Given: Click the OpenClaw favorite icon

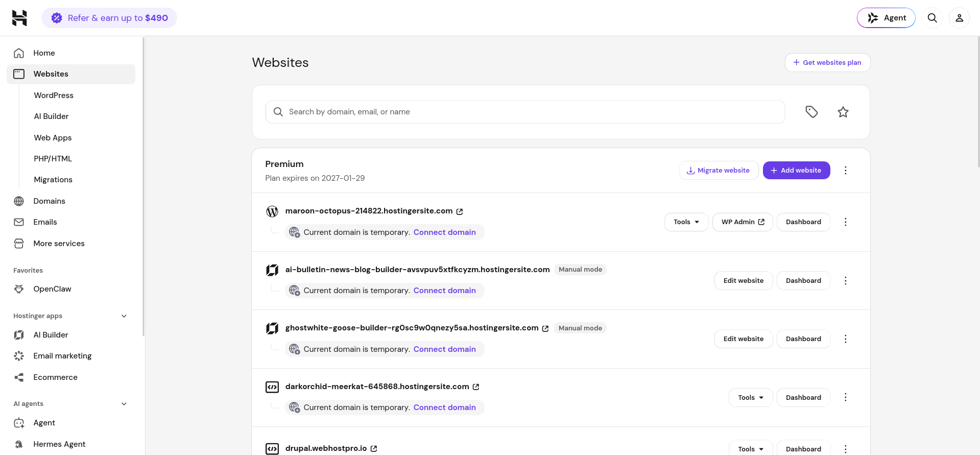Looking at the screenshot, I should point(19,289).
